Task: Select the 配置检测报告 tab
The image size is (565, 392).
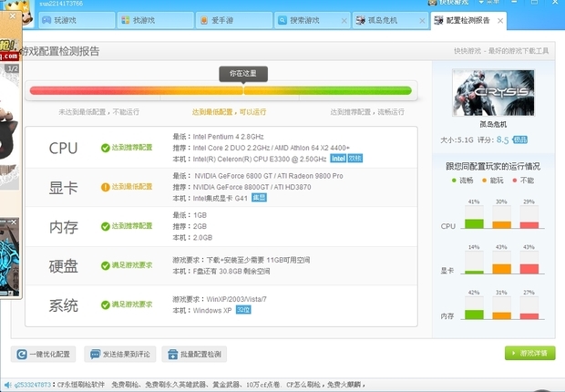Action: (x=467, y=20)
